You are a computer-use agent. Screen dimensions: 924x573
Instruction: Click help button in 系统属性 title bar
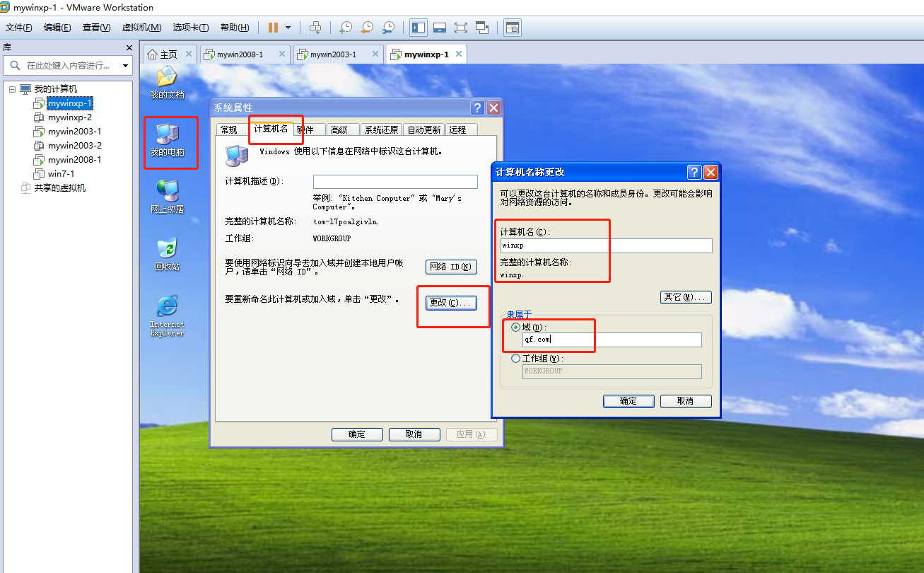(478, 108)
